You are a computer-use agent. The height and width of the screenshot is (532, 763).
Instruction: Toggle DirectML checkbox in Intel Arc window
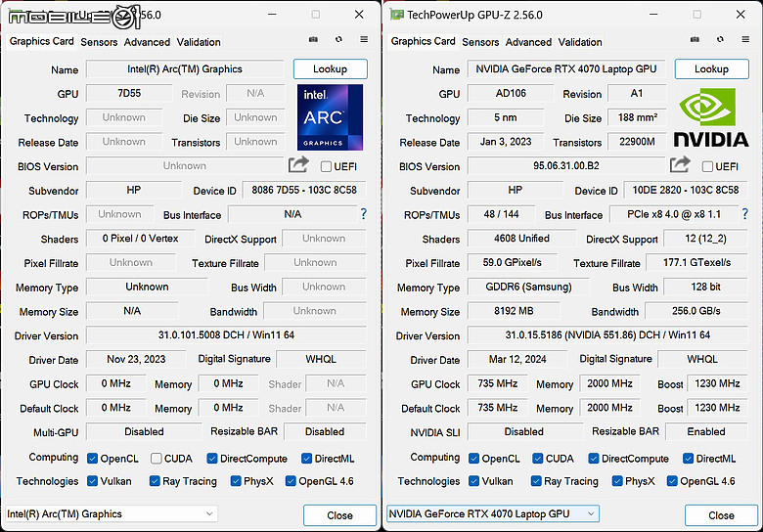point(306,459)
